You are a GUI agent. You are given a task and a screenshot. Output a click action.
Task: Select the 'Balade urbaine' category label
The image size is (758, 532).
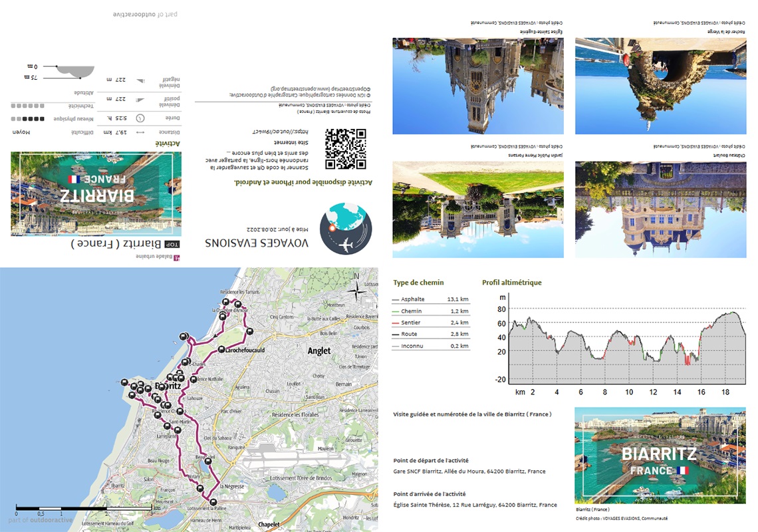154,257
